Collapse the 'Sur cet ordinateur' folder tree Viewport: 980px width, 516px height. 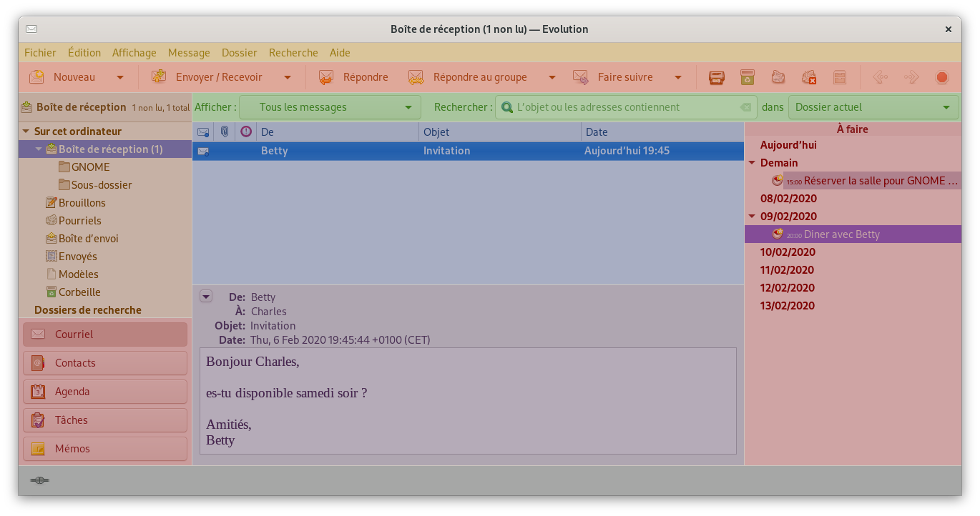(x=26, y=132)
